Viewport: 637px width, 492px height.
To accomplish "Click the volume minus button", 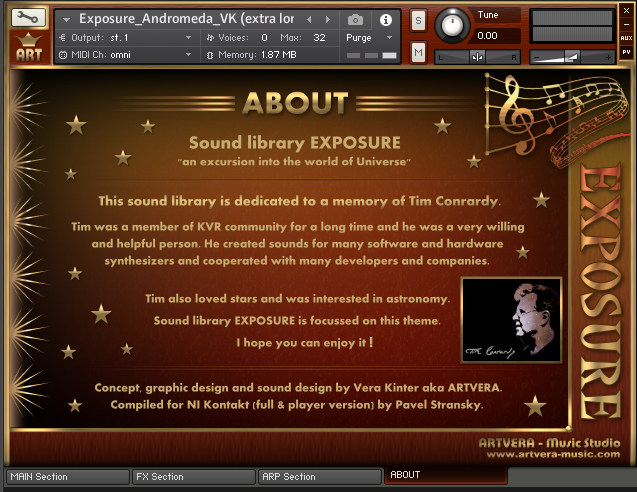I will pos(536,58).
